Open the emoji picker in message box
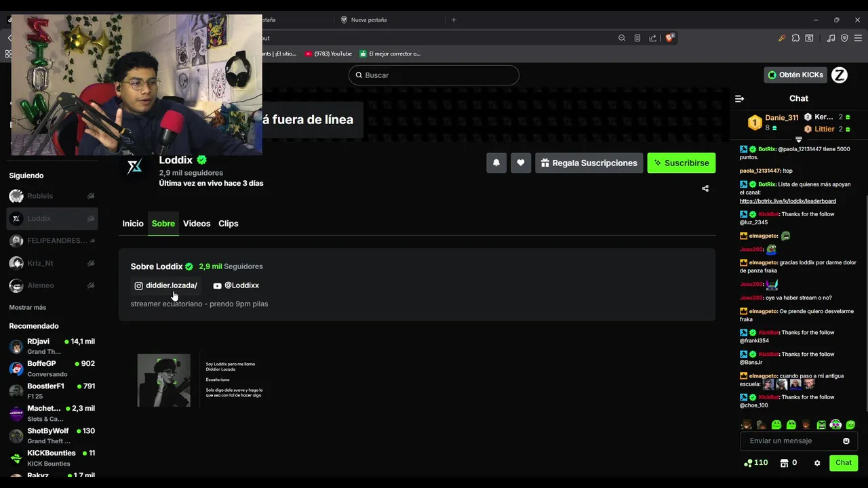Viewport: 868px width, 488px height. click(x=846, y=441)
